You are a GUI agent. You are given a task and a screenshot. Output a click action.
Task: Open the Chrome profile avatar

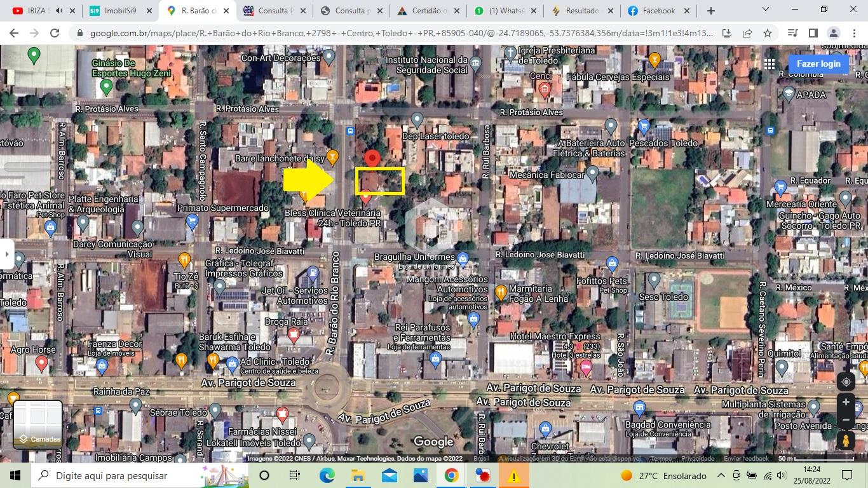833,33
